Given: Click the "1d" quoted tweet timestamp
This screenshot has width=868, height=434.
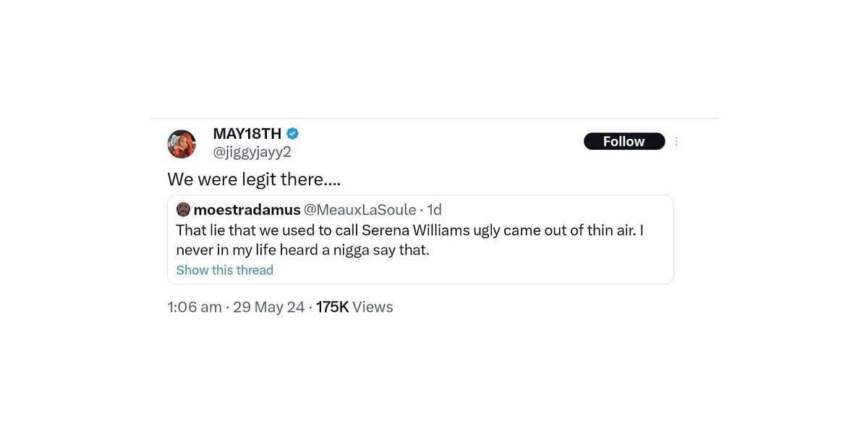Looking at the screenshot, I should [x=434, y=210].
